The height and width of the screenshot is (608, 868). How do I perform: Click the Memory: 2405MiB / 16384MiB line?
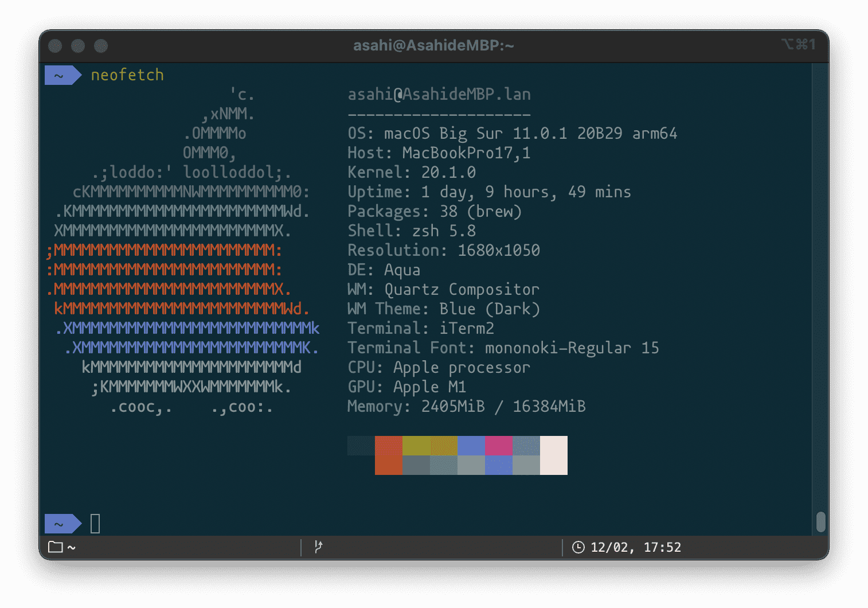(467, 407)
